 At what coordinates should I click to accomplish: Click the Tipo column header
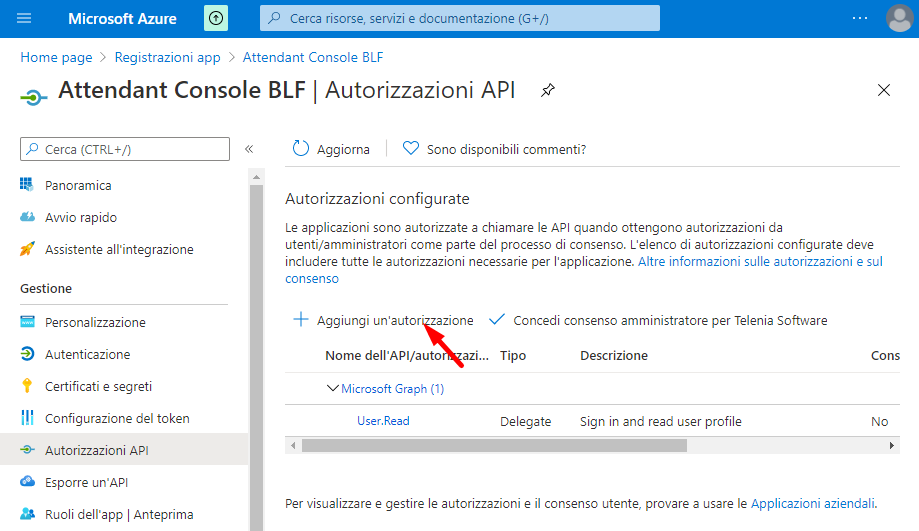(x=513, y=356)
